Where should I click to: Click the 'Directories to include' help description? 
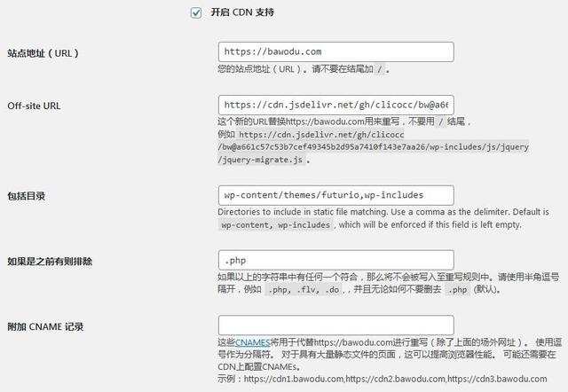coord(383,213)
